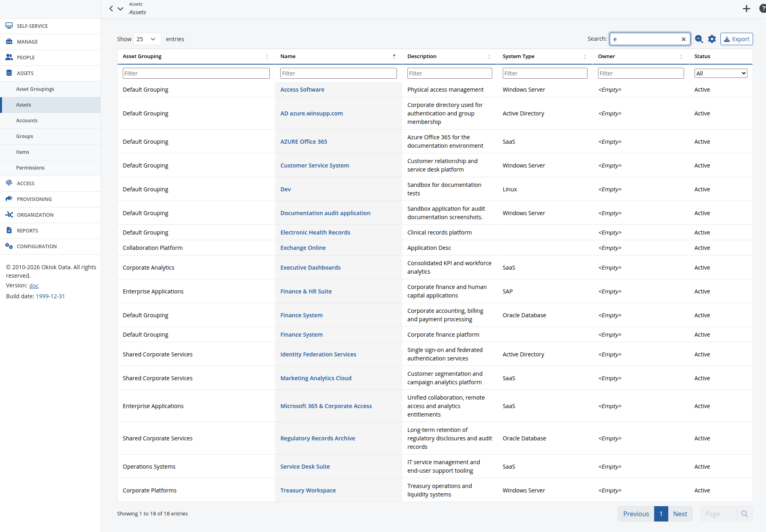
Task: Open the Treasury Workspace asset link
Action: (x=308, y=490)
